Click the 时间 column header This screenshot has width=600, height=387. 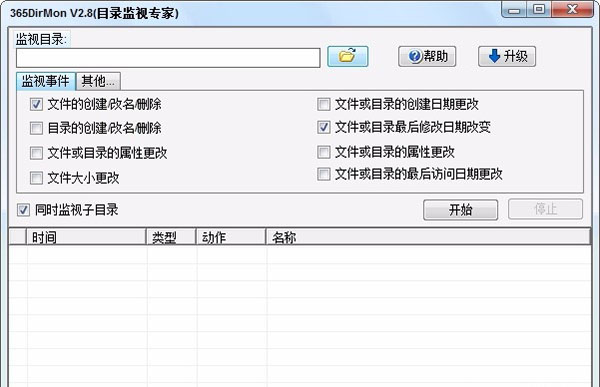point(86,237)
